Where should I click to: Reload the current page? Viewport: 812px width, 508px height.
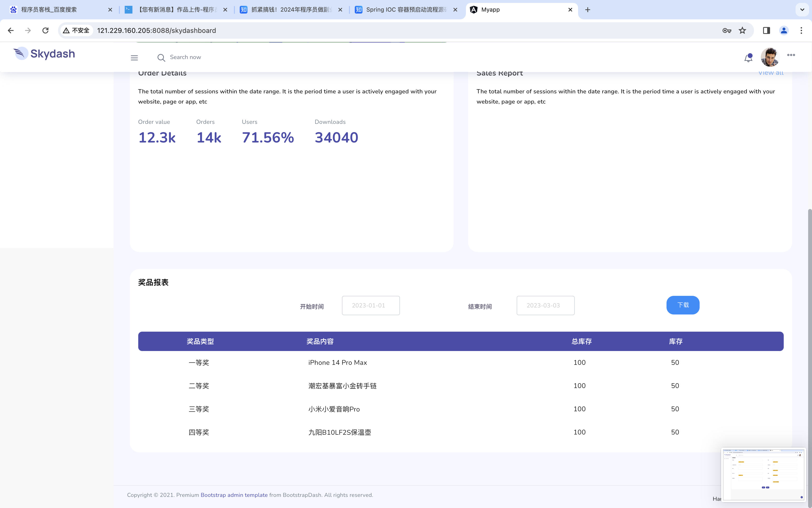point(45,30)
